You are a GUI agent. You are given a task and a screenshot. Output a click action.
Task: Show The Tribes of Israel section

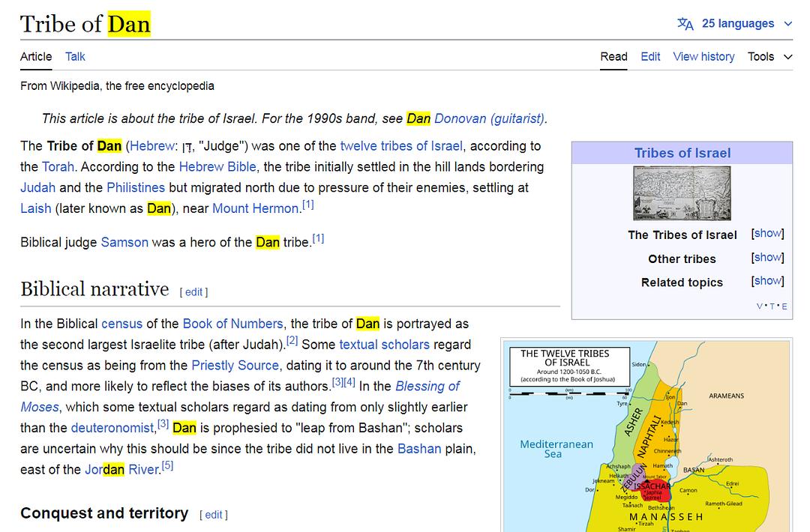[767, 234]
